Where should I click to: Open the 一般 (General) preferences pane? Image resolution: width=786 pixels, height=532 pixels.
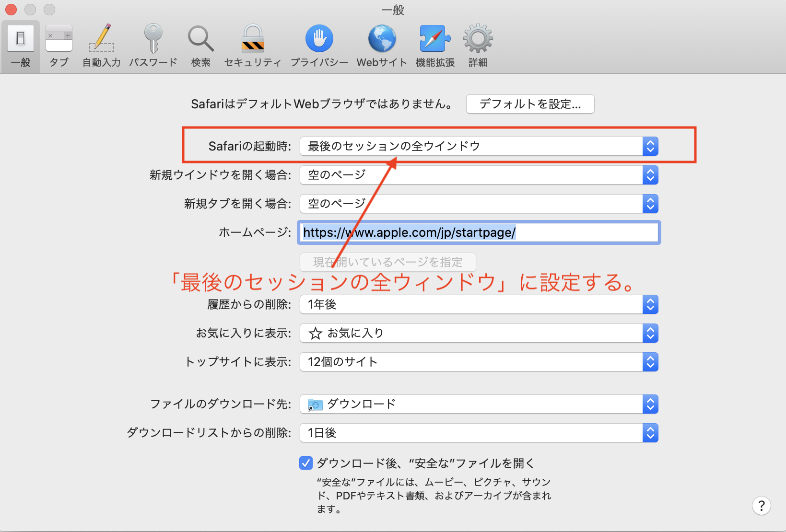21,46
